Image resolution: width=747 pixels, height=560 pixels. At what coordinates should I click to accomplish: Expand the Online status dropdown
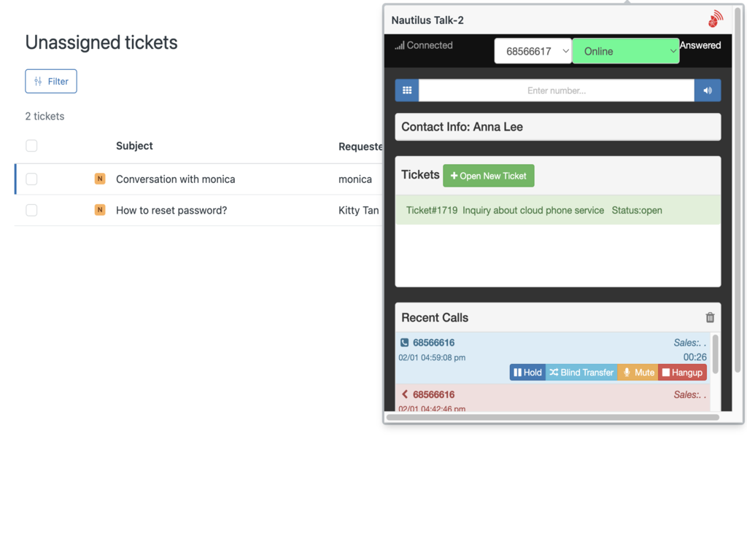[625, 51]
